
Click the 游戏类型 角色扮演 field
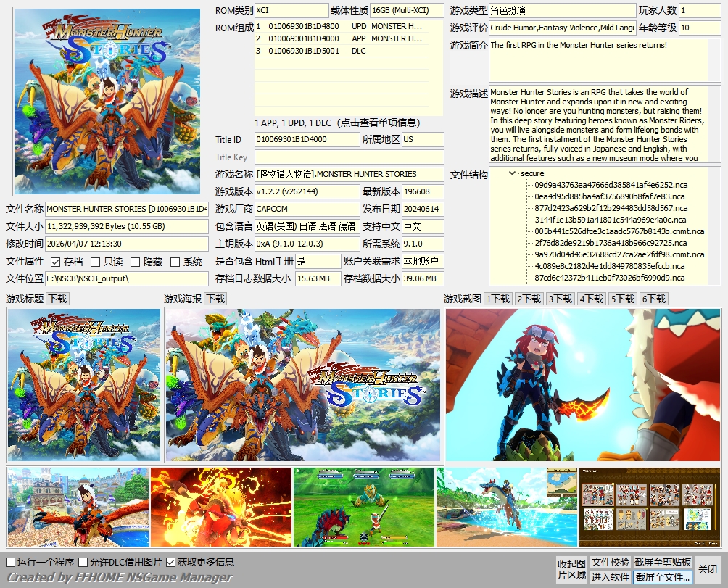pyautogui.click(x=562, y=10)
